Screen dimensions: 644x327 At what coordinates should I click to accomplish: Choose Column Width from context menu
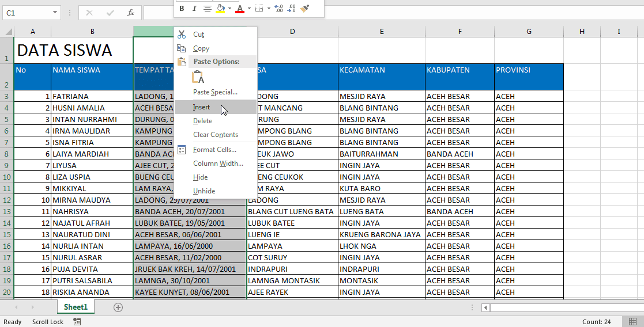pos(216,163)
